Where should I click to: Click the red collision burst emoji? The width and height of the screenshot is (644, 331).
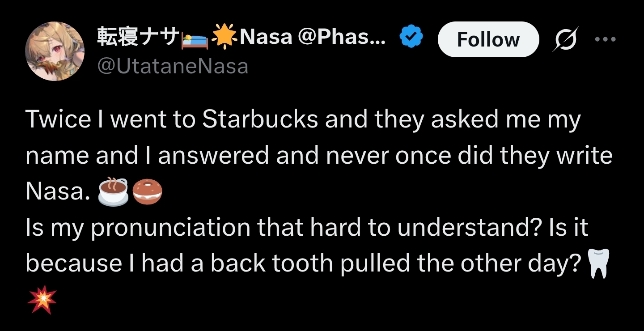(42, 299)
